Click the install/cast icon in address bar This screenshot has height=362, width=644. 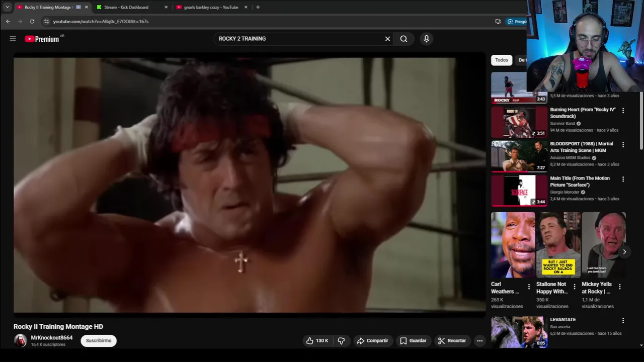[x=498, y=22]
